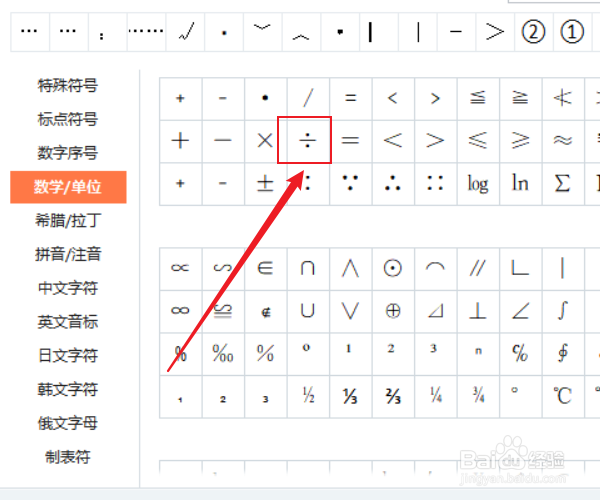Viewport: 600px width, 500px height.
Task: Switch to 拼音/注音 category
Action: tap(68, 254)
